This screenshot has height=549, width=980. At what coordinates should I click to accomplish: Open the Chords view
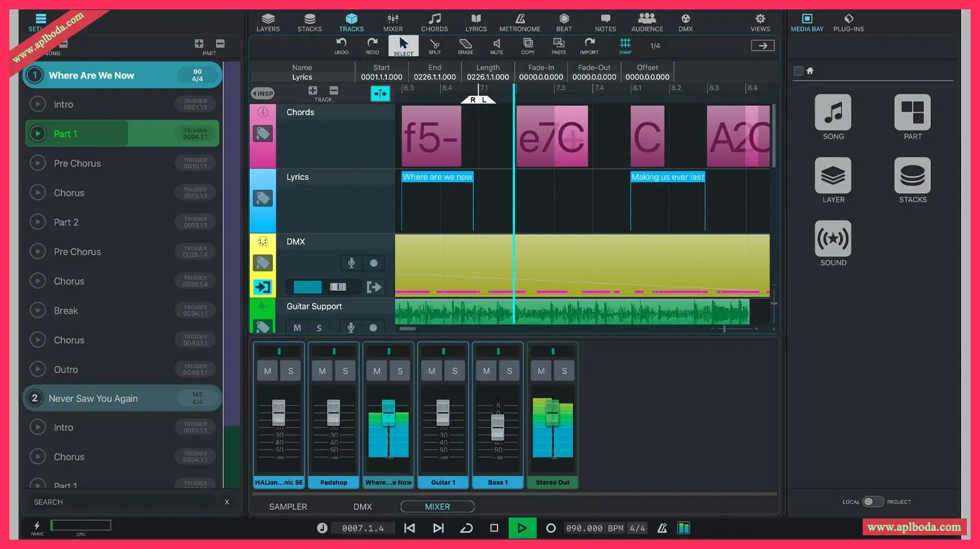click(434, 22)
